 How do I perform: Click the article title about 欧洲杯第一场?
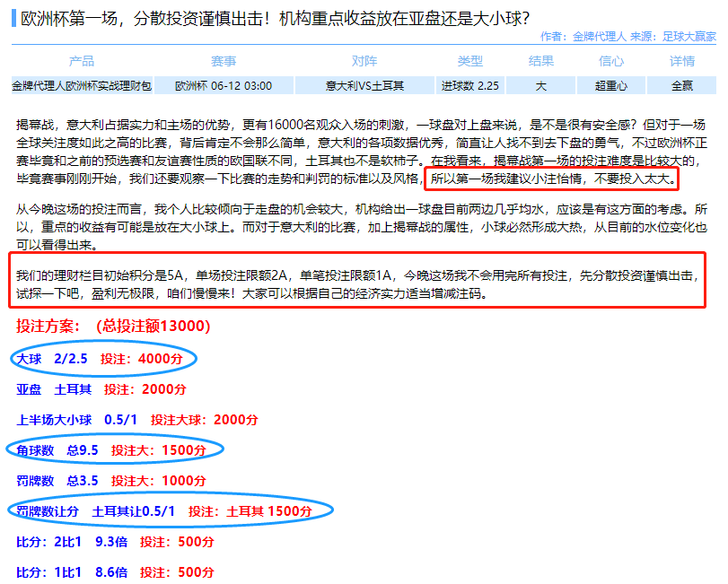[x=275, y=19]
